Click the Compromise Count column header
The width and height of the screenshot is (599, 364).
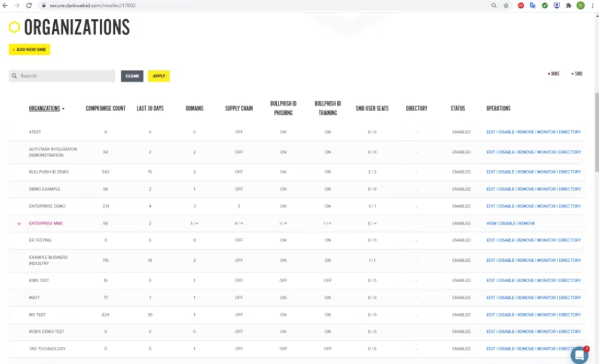tap(105, 108)
